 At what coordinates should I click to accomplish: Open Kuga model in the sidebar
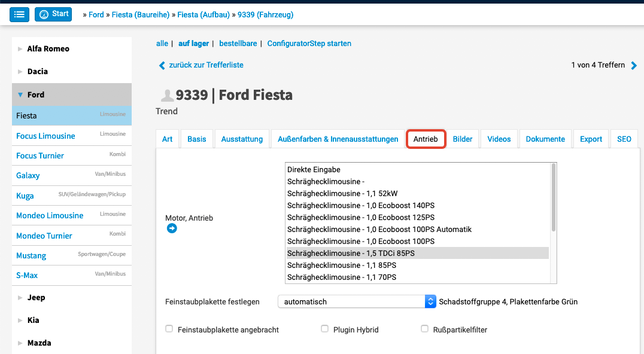[25, 196]
